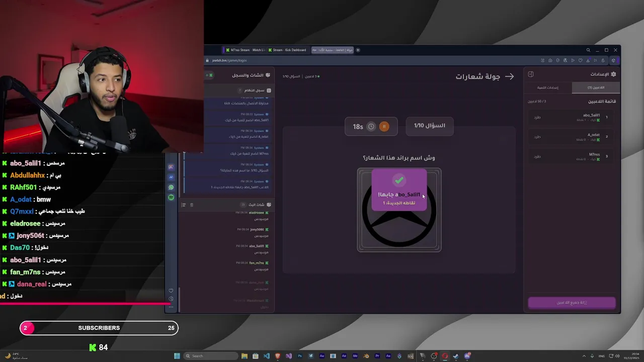
Task: Click the SUBSCRIBERS goal progress bar
Action: coord(99,328)
